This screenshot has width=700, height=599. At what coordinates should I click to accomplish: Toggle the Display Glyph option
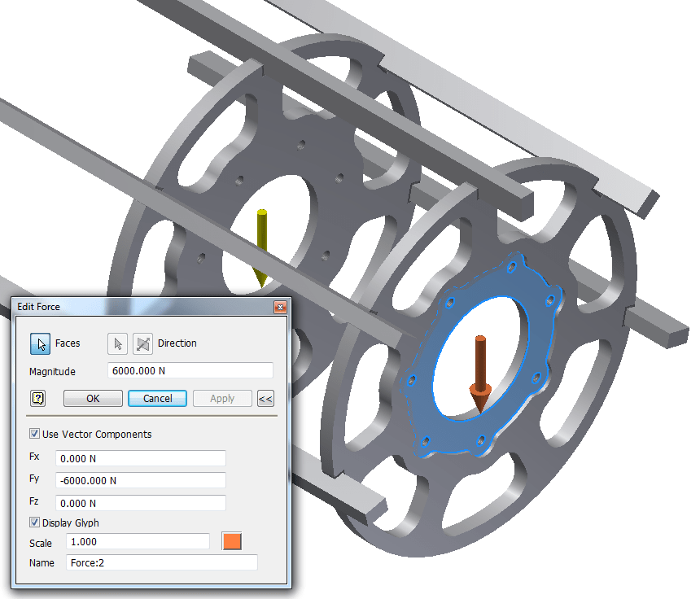coord(34,523)
